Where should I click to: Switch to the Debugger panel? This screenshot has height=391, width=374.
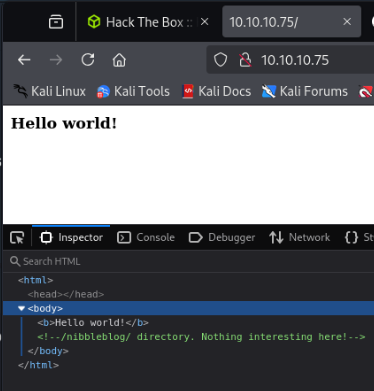point(222,237)
